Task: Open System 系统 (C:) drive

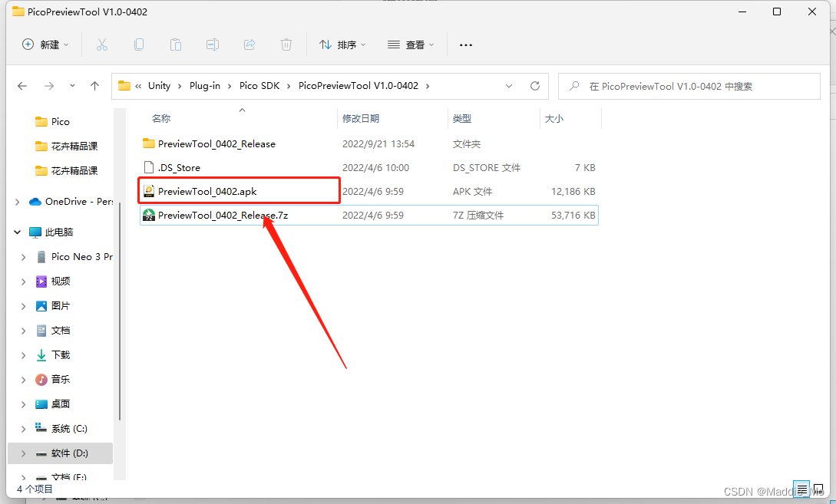Action: point(61,428)
